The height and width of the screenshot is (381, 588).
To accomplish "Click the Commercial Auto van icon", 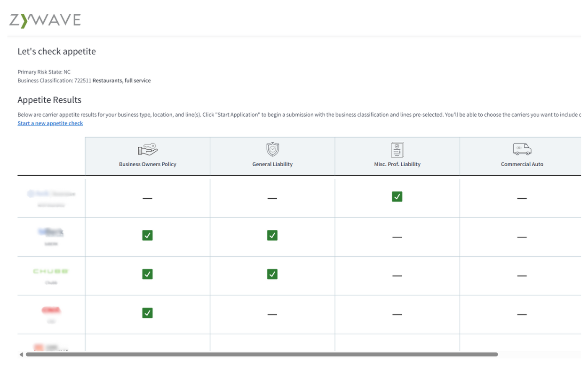I will click(x=522, y=150).
